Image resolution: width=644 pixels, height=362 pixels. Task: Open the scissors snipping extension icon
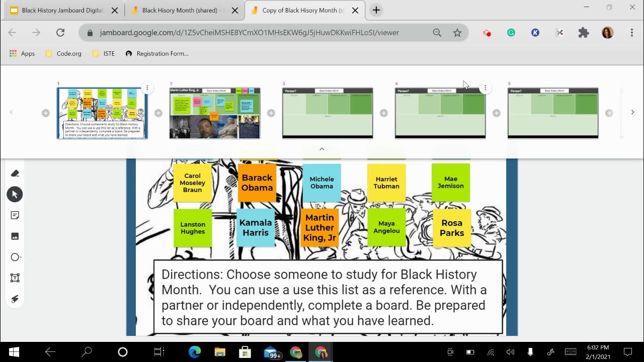(x=559, y=33)
